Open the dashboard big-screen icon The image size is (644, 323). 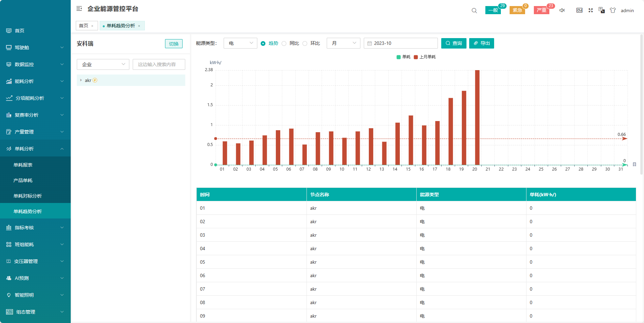(579, 10)
